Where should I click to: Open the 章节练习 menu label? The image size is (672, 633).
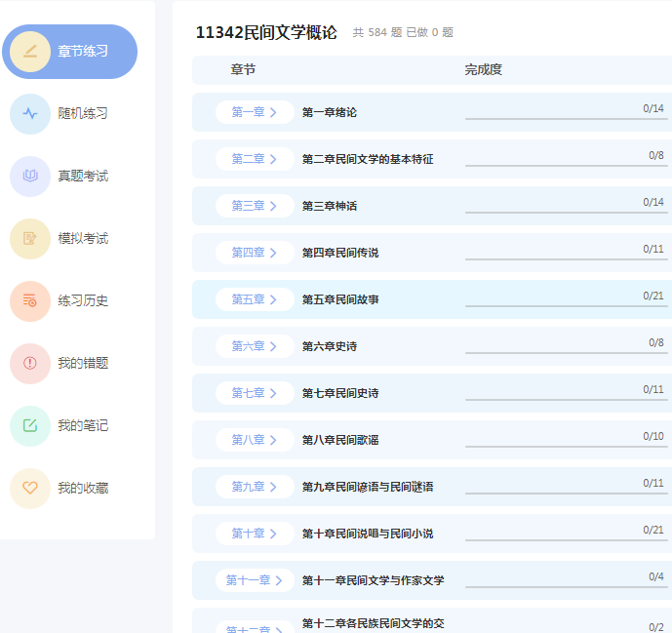click(83, 52)
